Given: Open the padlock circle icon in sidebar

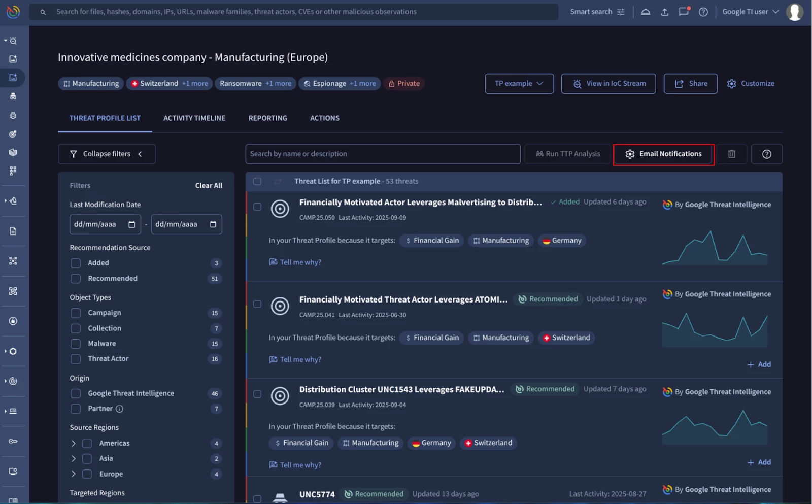Looking at the screenshot, I should point(13,321).
